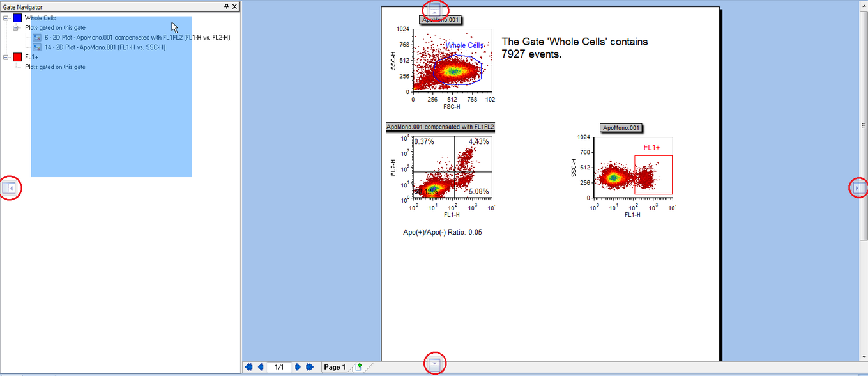
Task: Click the ApoMono.001 title of the FL1-H vs. SSC-H plot
Action: (621, 128)
